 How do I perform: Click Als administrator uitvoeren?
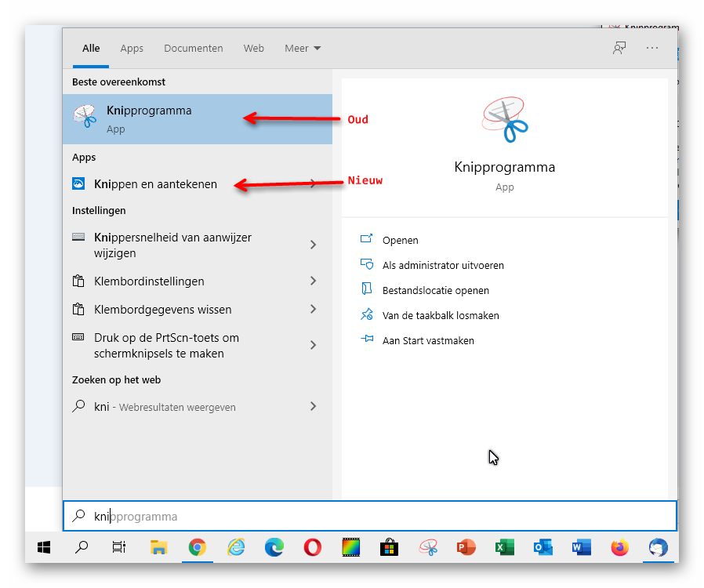(x=443, y=266)
